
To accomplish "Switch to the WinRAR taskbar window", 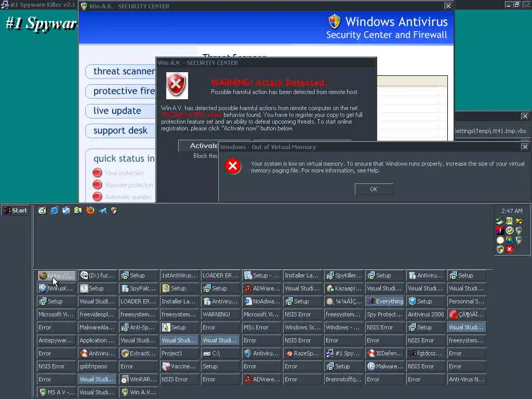I will click(x=138, y=379).
